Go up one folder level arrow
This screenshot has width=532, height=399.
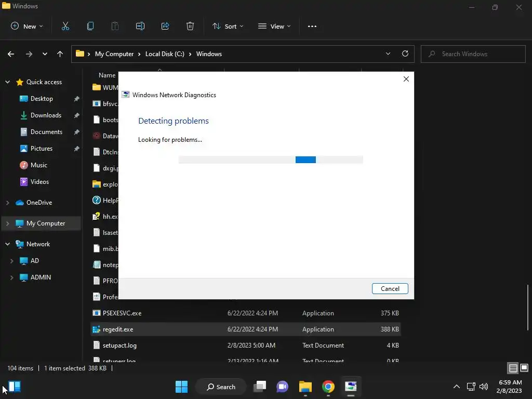pyautogui.click(x=60, y=54)
